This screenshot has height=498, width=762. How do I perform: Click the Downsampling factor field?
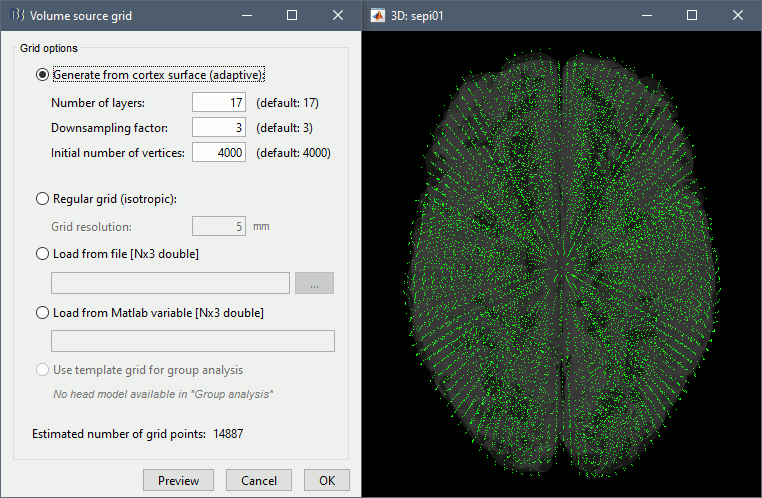point(219,127)
